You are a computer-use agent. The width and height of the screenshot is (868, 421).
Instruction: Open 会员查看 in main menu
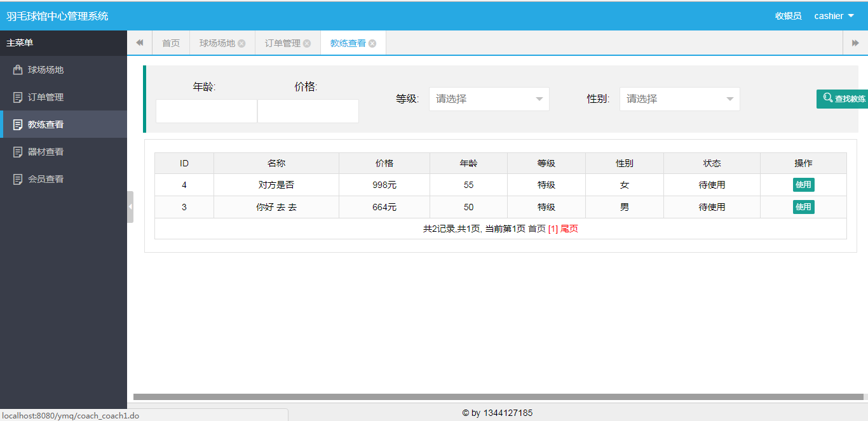tap(64, 179)
